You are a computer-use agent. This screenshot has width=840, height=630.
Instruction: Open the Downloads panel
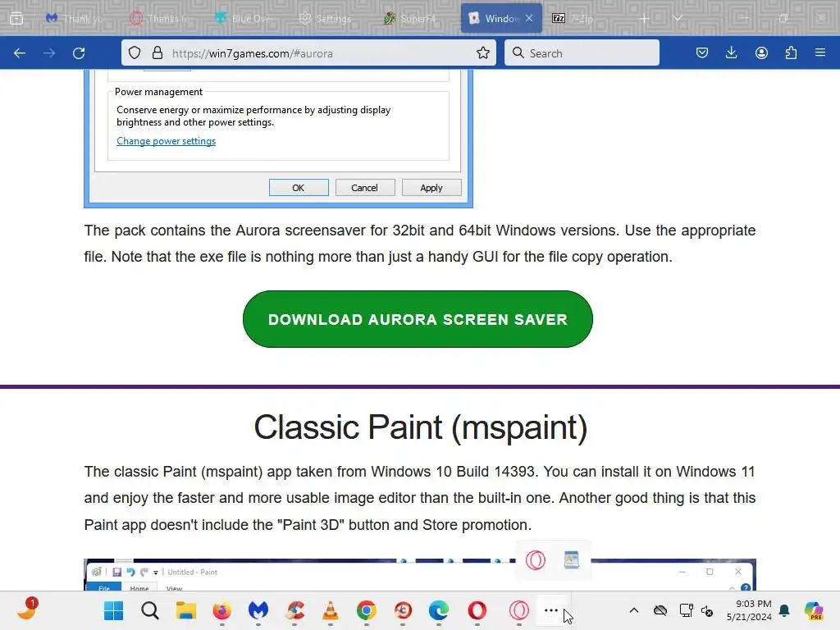click(731, 53)
